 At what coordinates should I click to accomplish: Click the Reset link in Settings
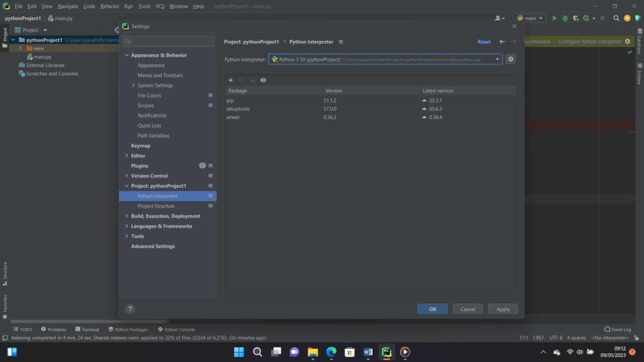coord(484,41)
